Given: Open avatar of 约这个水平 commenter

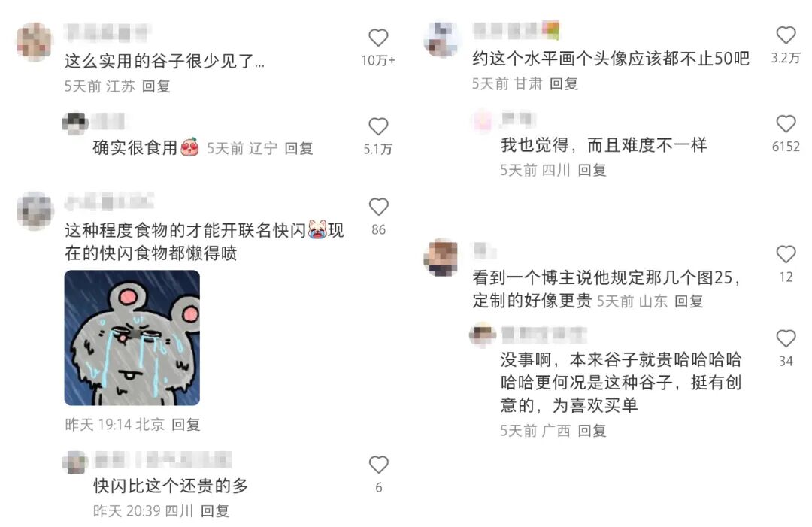Looking at the screenshot, I should click(x=441, y=39).
